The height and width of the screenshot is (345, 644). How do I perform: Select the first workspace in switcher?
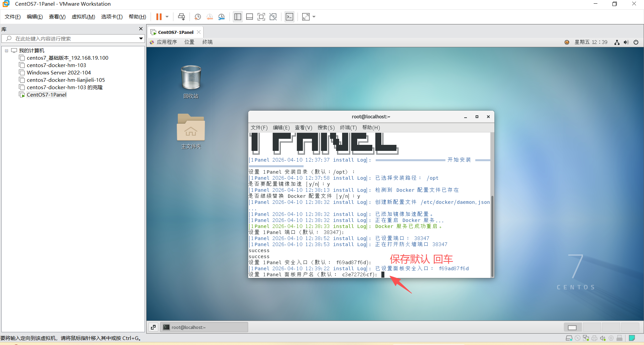[573, 327]
